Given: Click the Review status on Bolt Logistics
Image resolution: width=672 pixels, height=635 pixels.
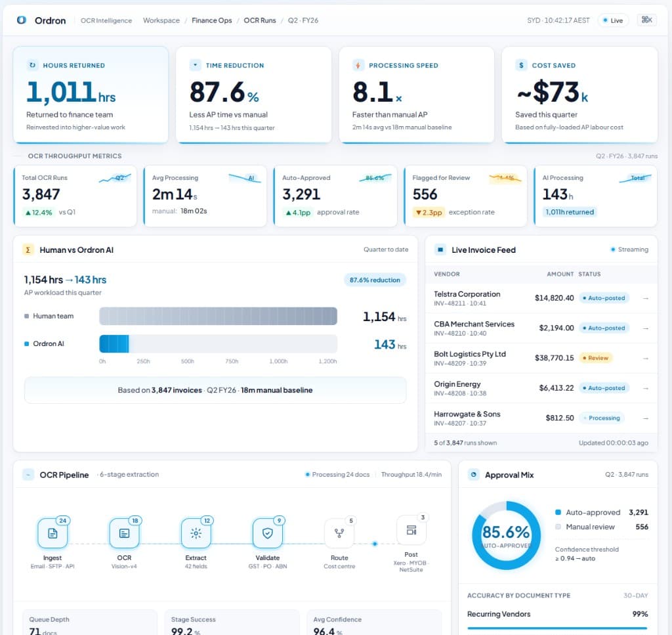Looking at the screenshot, I should pyautogui.click(x=596, y=358).
